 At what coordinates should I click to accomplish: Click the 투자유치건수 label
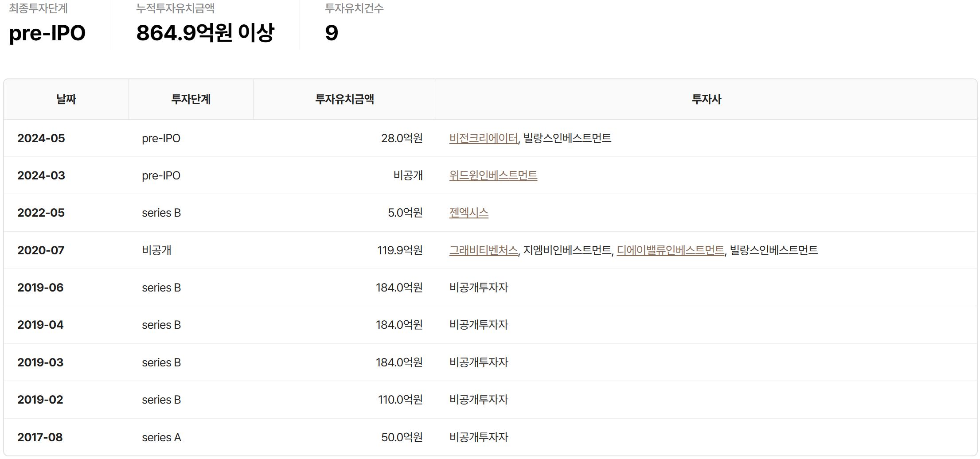pos(354,8)
